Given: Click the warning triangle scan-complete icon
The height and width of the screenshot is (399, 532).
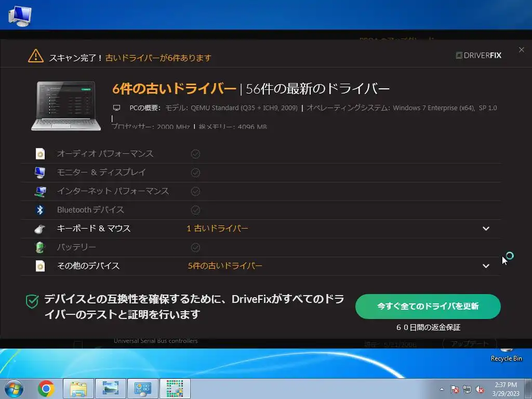Looking at the screenshot, I should tap(36, 56).
